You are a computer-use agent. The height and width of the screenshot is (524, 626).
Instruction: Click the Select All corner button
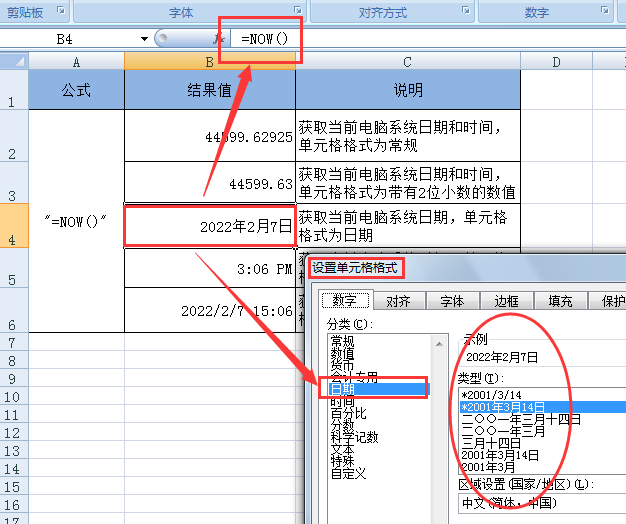coord(14,62)
